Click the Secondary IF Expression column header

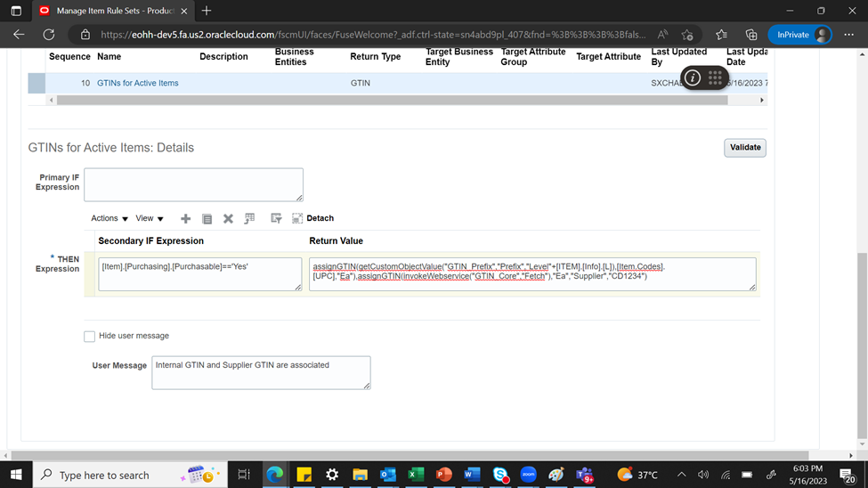pos(150,241)
